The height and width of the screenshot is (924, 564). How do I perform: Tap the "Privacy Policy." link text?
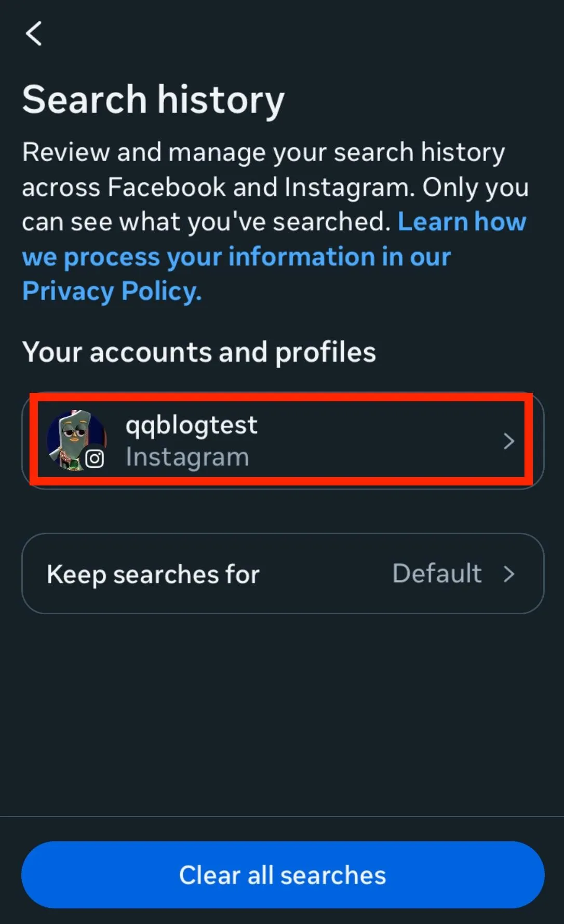(112, 291)
